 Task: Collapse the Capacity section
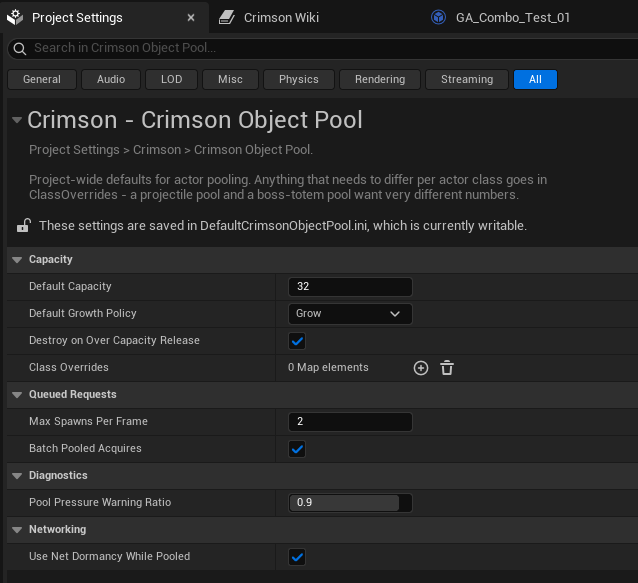(x=17, y=260)
